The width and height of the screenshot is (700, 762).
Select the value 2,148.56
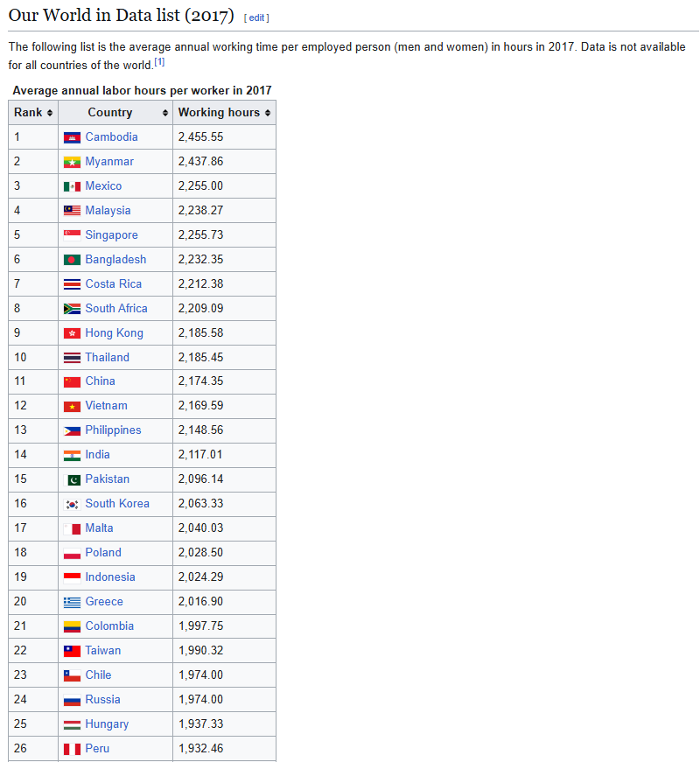tap(200, 430)
